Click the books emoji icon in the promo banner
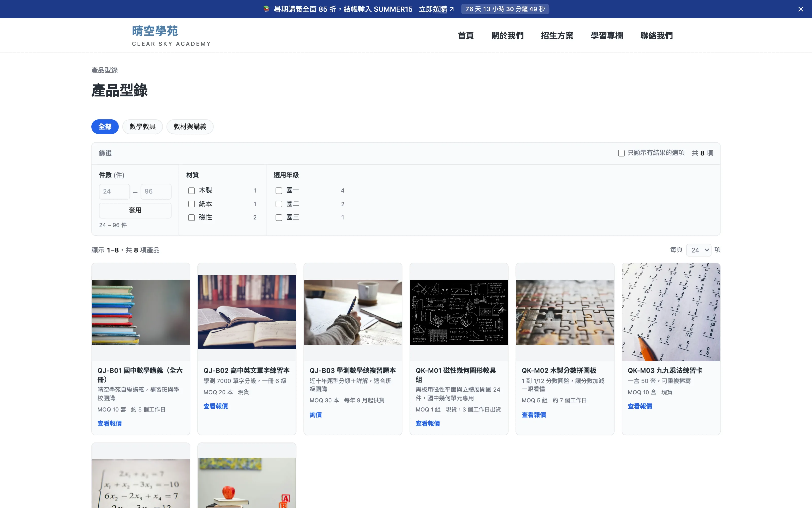Image resolution: width=812 pixels, height=508 pixels. click(266, 9)
